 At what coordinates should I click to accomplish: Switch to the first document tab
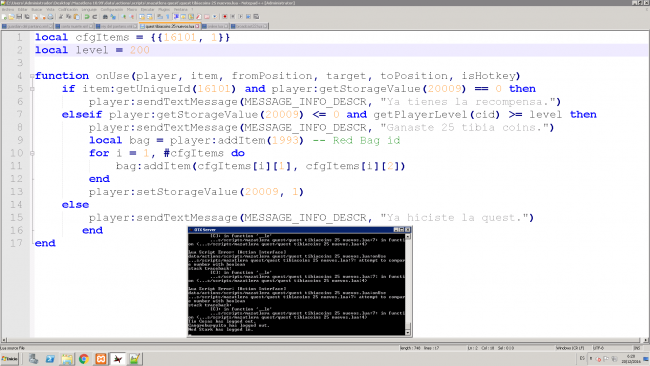pos(27,26)
